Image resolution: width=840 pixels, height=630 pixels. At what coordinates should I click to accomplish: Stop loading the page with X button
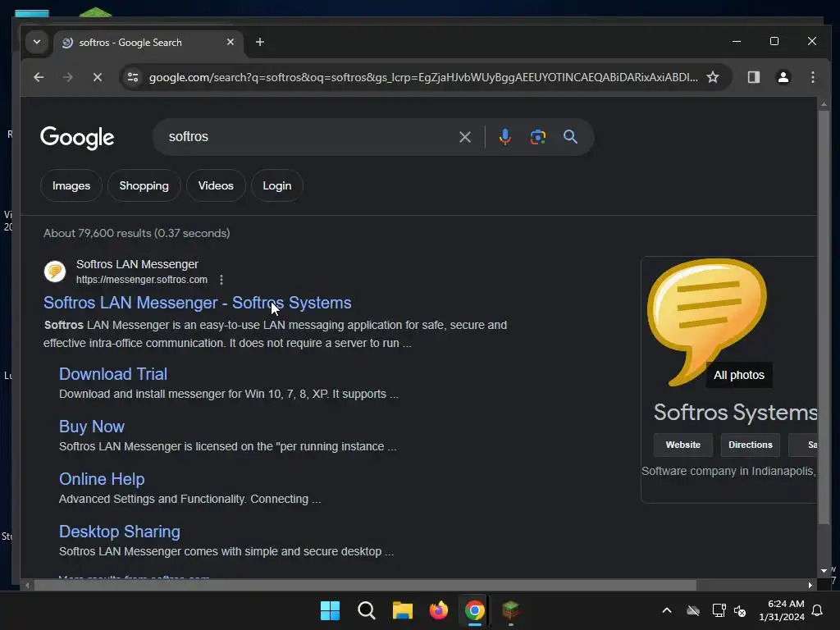pos(97,77)
